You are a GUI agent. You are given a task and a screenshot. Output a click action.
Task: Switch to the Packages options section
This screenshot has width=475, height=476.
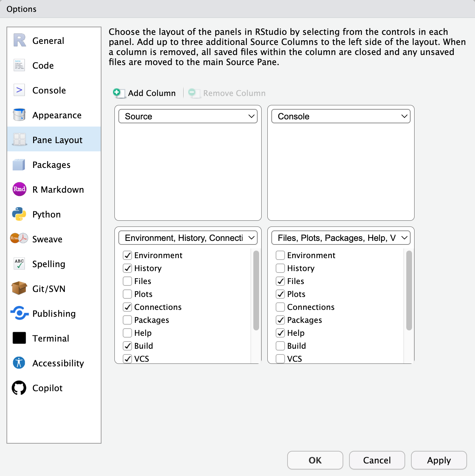coord(51,165)
